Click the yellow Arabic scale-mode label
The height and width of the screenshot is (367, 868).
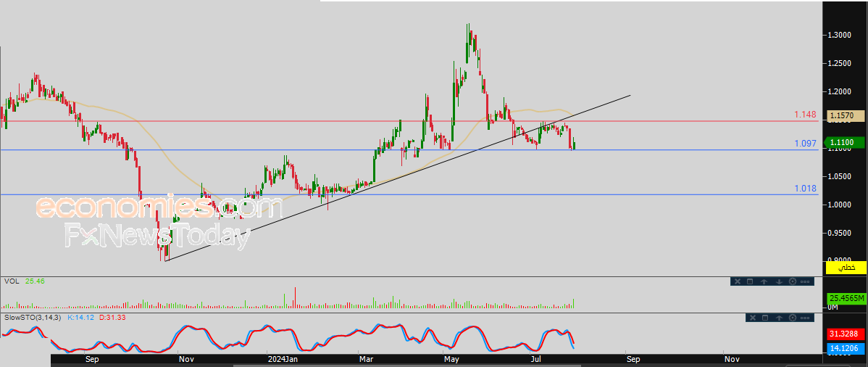pyautogui.click(x=846, y=267)
